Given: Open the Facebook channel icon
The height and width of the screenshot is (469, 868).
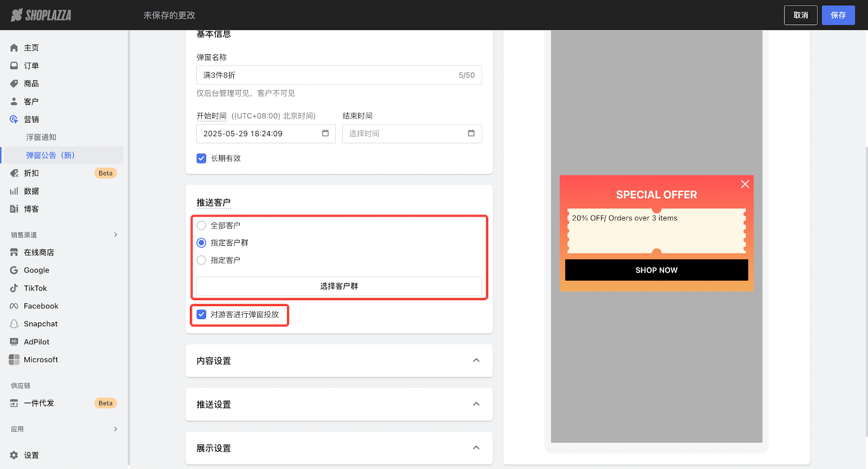Looking at the screenshot, I should pyautogui.click(x=14, y=306).
